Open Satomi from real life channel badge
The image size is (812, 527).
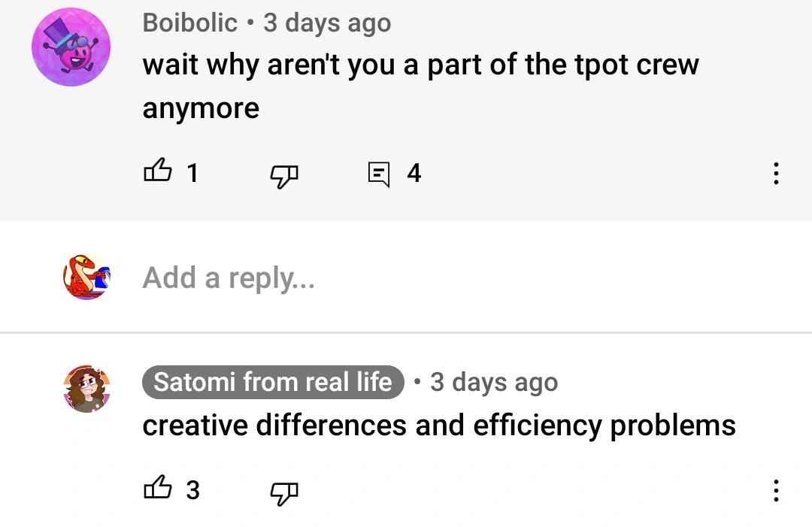point(273,382)
